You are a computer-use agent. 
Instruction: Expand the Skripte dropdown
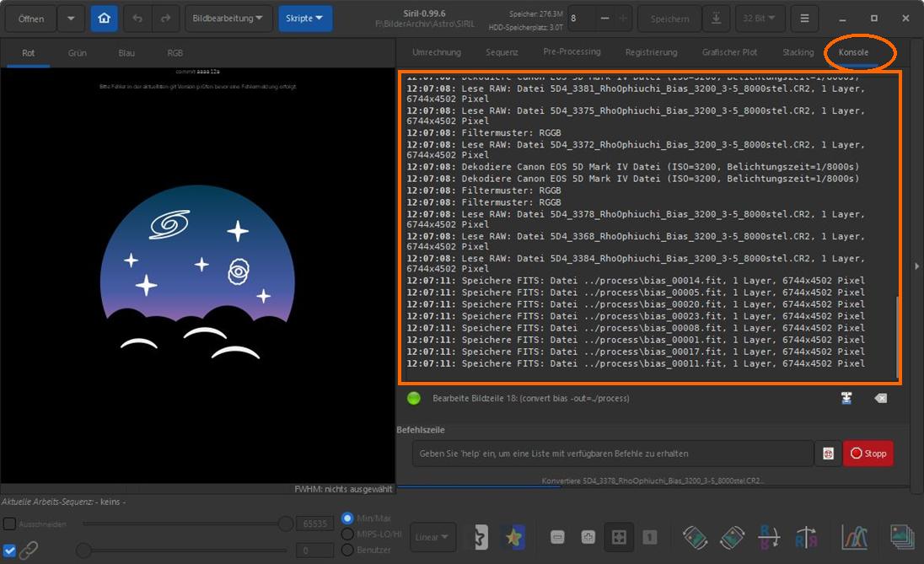coord(304,19)
